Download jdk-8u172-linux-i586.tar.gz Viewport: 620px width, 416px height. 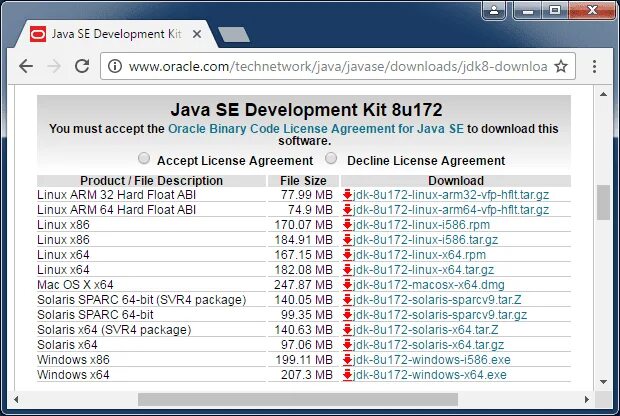click(x=425, y=240)
